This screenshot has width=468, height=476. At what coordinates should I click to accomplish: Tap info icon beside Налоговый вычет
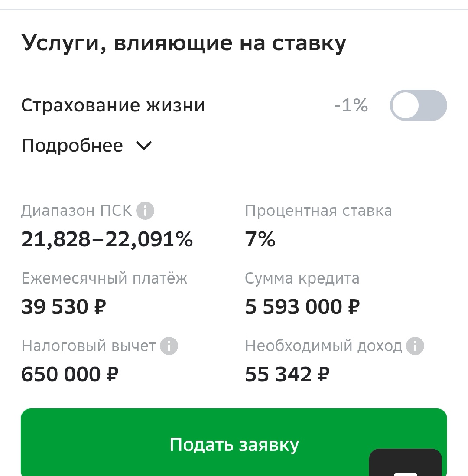(169, 346)
